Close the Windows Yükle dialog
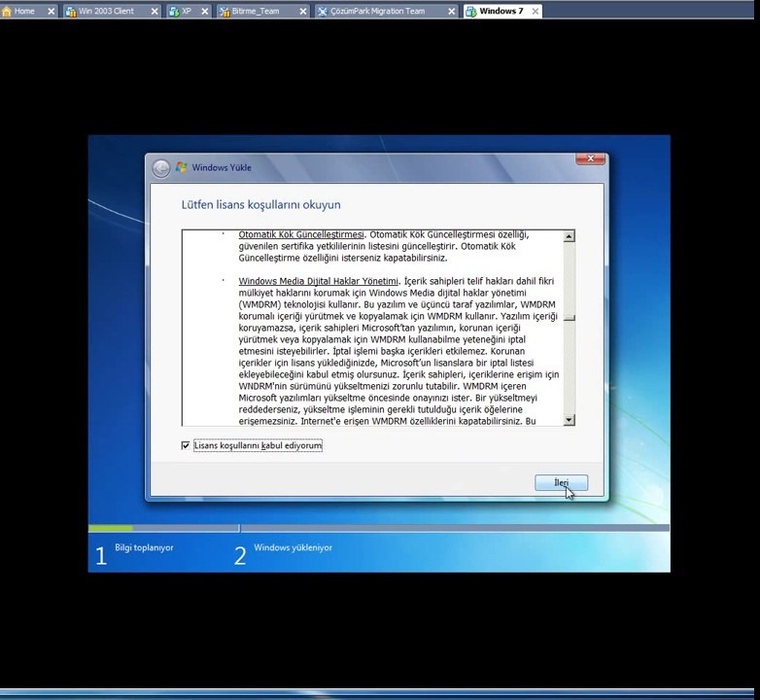Screen dimensions: 760x700 (590, 158)
